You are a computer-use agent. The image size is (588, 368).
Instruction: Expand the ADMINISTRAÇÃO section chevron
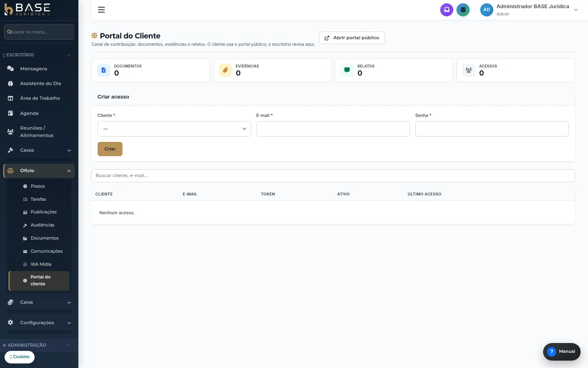69,345
